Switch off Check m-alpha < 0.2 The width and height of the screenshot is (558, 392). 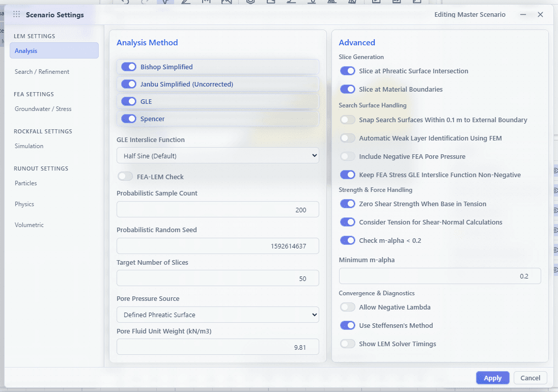pos(347,240)
